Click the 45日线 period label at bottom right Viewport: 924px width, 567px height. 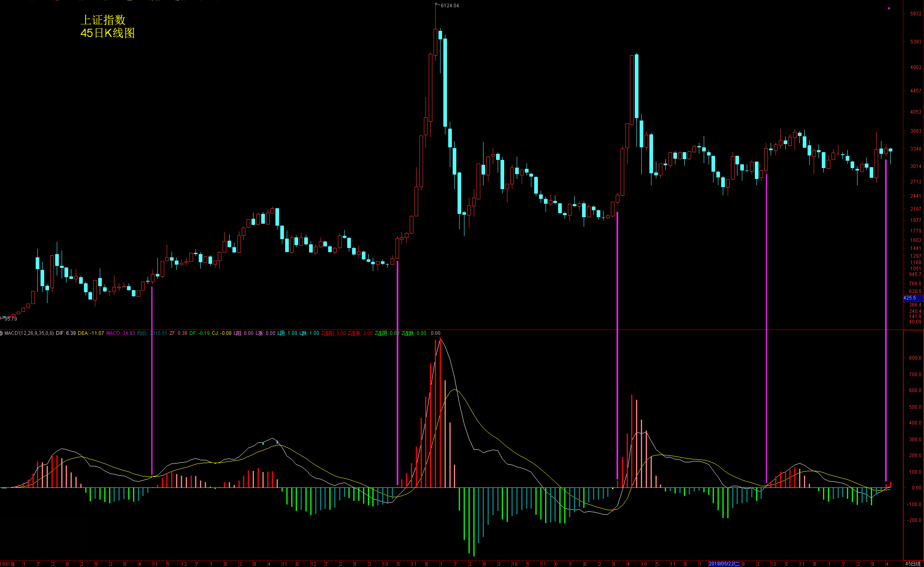pyautogui.click(x=913, y=564)
